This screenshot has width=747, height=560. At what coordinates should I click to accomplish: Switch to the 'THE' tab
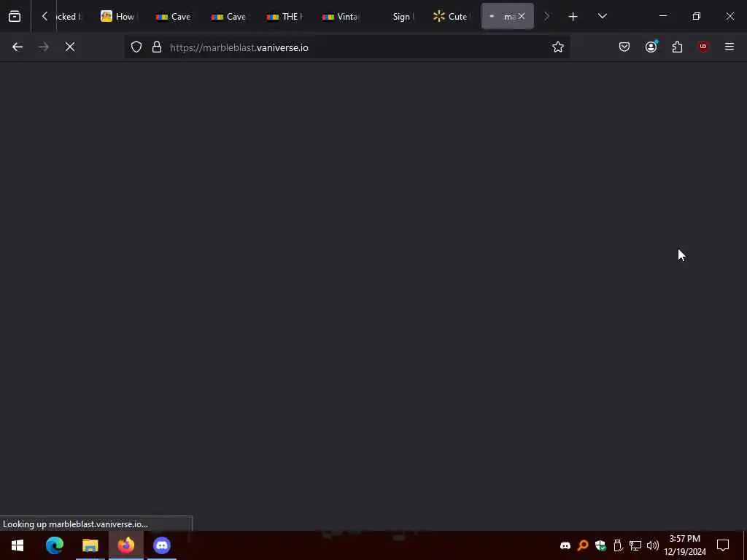[285, 17]
